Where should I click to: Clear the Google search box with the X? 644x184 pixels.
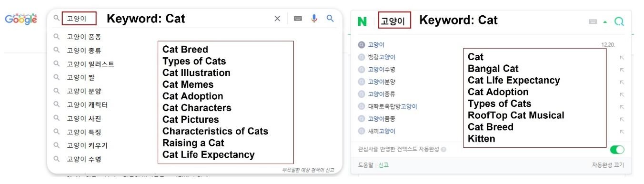point(277,19)
